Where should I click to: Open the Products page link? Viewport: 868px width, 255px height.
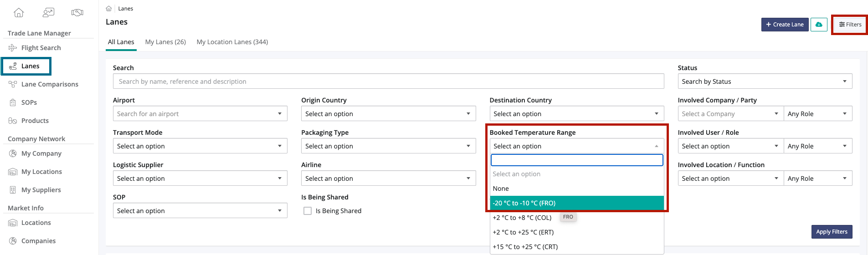tap(35, 121)
